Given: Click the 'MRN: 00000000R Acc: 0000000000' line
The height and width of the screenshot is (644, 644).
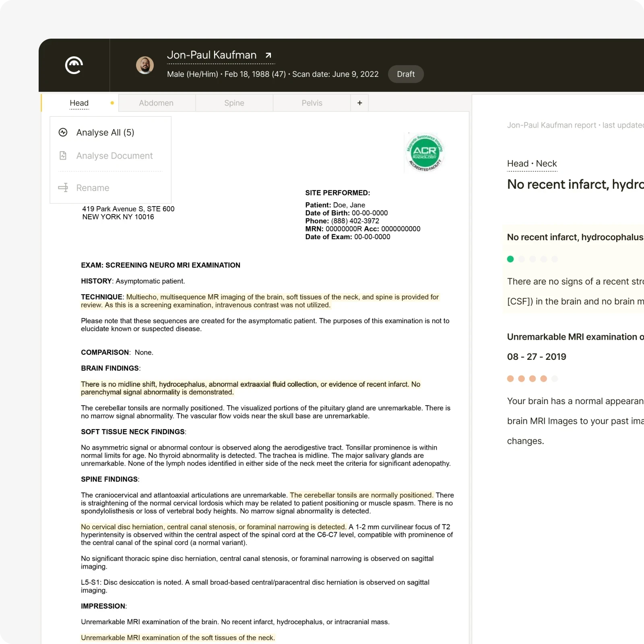Looking at the screenshot, I should tap(363, 229).
